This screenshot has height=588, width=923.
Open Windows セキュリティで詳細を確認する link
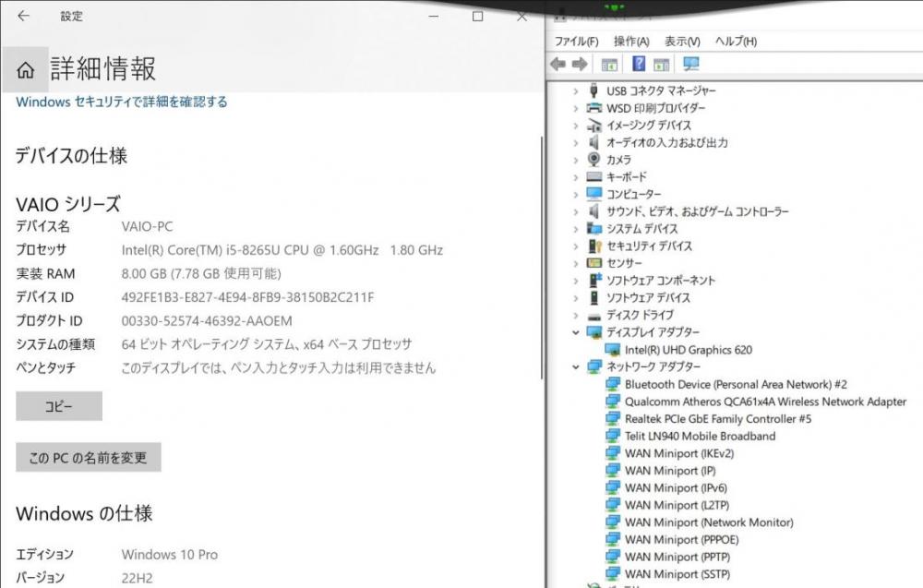[x=122, y=102]
